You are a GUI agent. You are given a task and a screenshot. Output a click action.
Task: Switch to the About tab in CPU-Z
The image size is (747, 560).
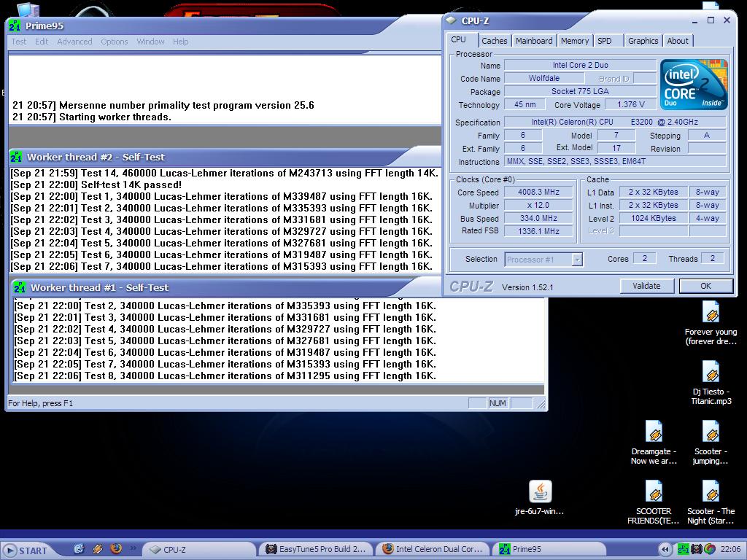coord(678,41)
